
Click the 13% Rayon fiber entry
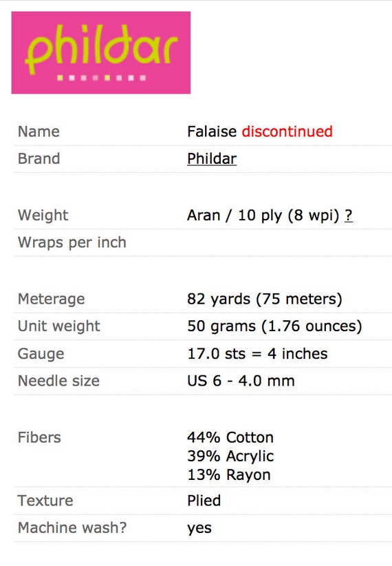[x=229, y=475]
